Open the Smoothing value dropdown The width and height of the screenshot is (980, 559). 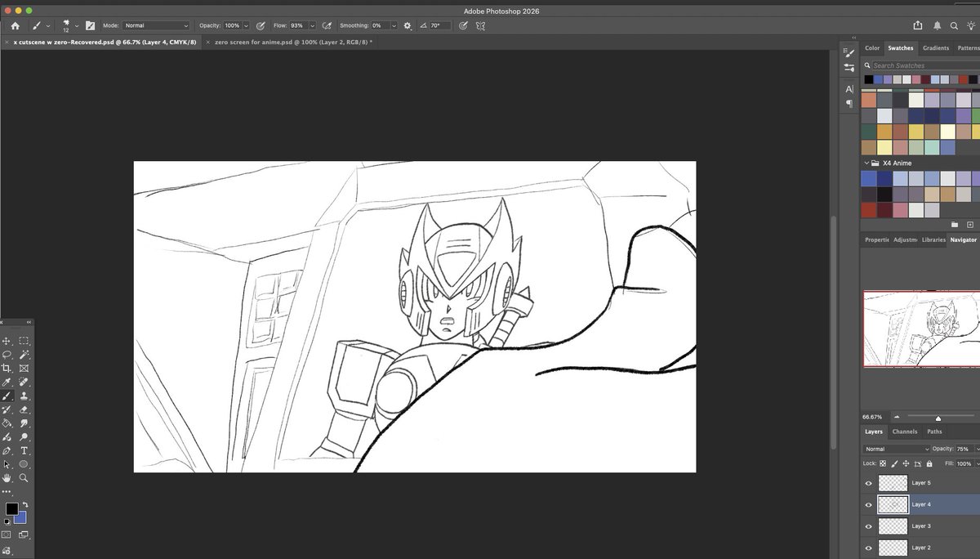pos(394,25)
